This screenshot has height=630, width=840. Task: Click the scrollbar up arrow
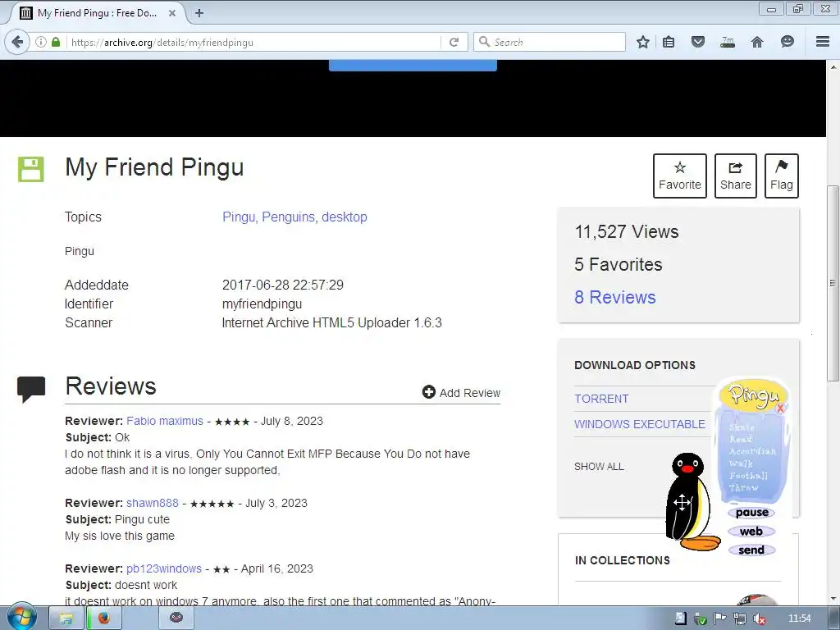click(x=833, y=67)
